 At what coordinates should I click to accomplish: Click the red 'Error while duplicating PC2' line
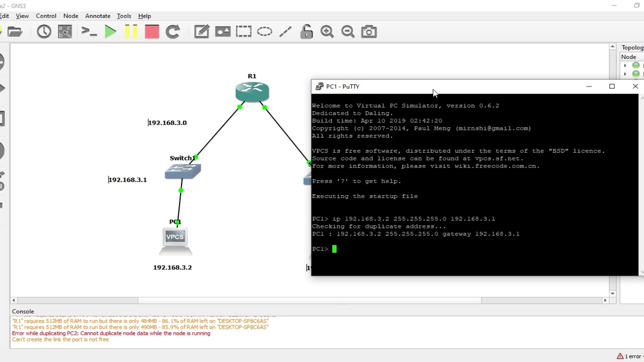(x=111, y=333)
